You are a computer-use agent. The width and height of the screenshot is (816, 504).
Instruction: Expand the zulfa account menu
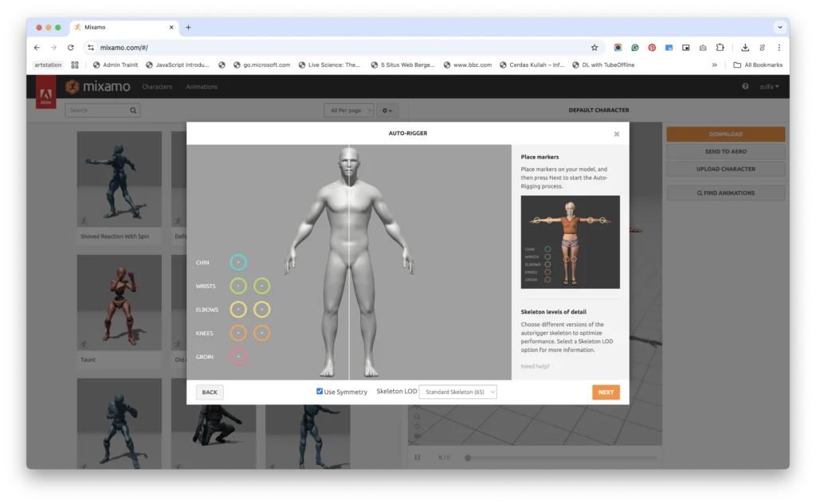(x=769, y=87)
